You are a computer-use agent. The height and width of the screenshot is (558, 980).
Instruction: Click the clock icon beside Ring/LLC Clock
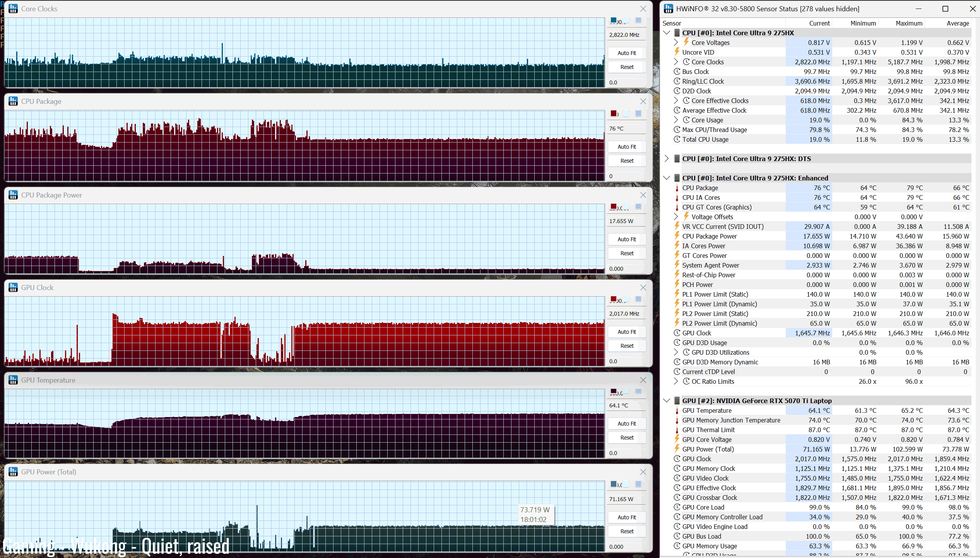click(x=677, y=81)
